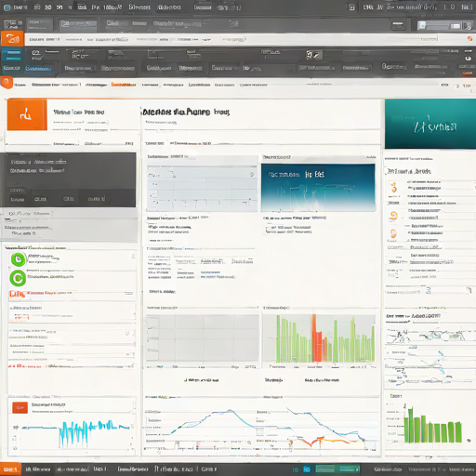Click the orange shield icon below dark ribbon

point(7,83)
